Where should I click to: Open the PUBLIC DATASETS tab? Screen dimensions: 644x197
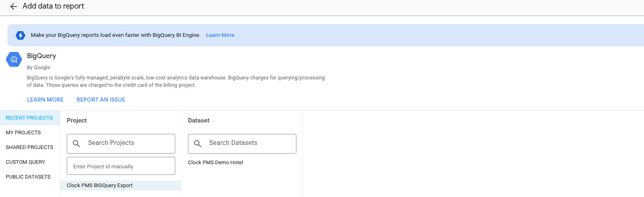(30, 177)
